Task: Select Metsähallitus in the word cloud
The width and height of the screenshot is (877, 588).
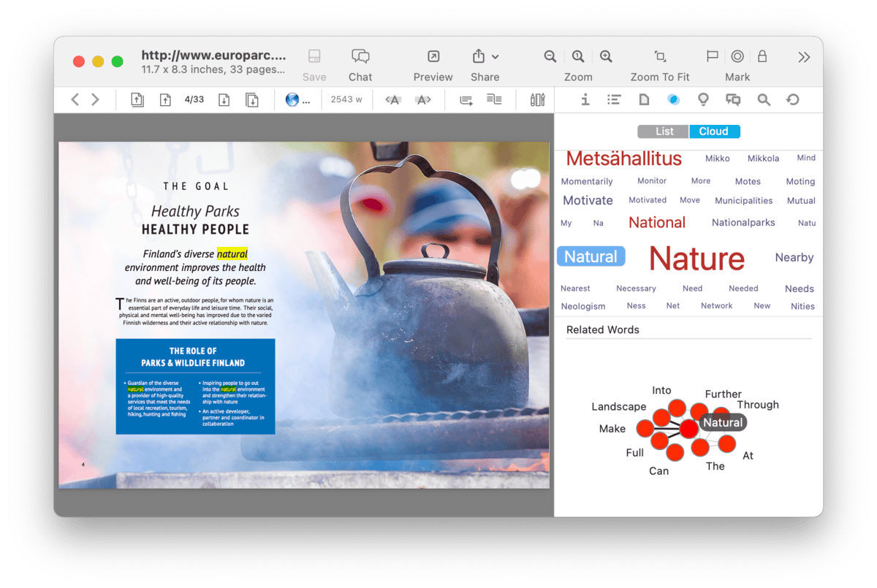Action: tap(623, 159)
